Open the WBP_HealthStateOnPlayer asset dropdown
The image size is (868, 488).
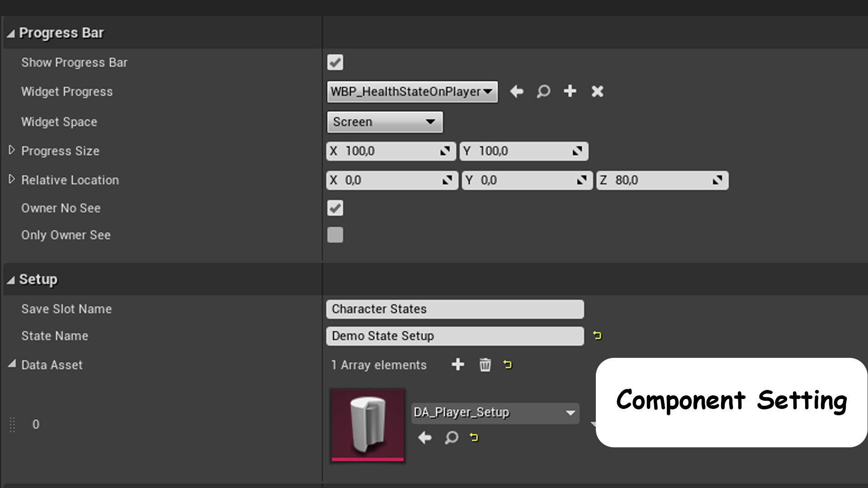(x=488, y=91)
